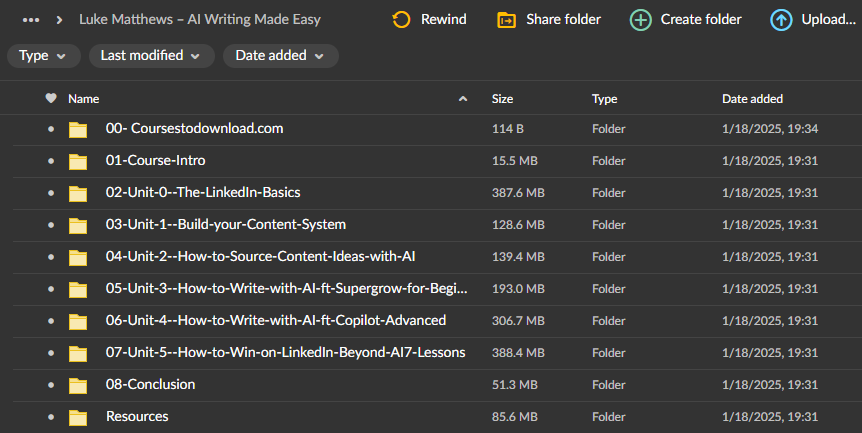Open folder 08-Conclusion

[x=151, y=384]
